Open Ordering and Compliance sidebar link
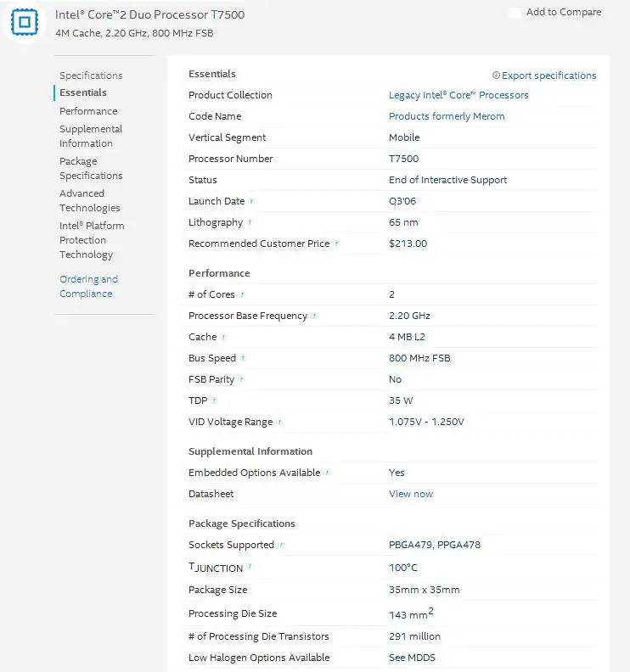Image resolution: width=630 pixels, height=672 pixels. click(x=89, y=286)
